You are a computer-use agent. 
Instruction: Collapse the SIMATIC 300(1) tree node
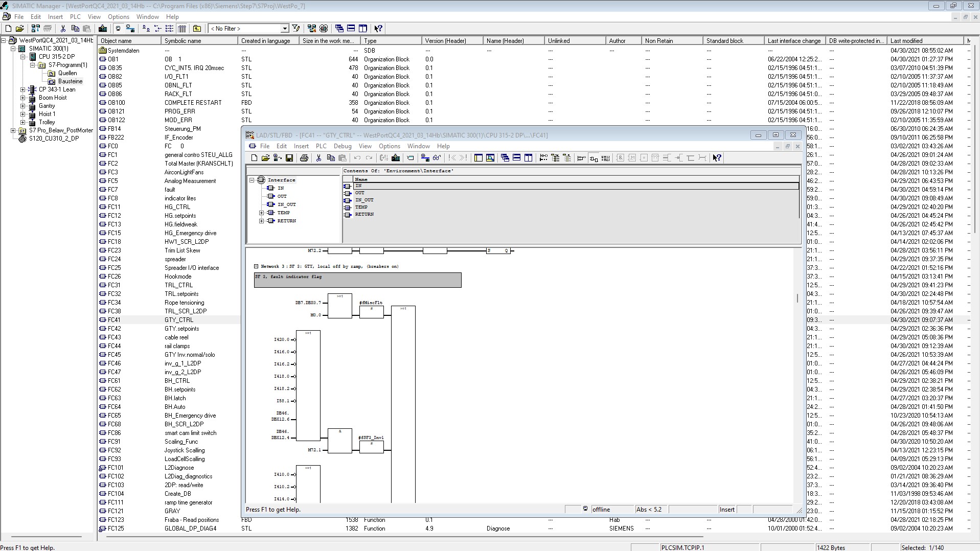tap(13, 49)
